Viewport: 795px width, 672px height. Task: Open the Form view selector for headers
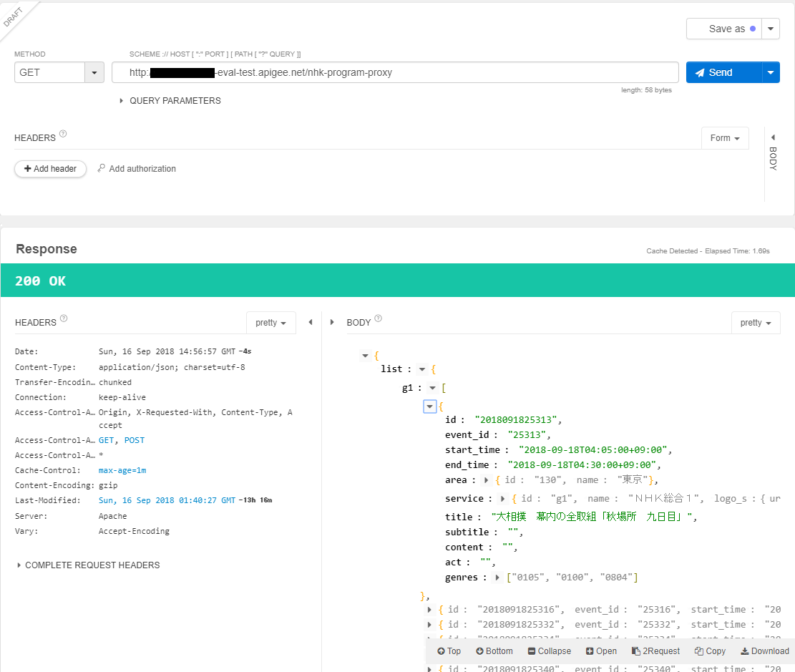pos(725,138)
